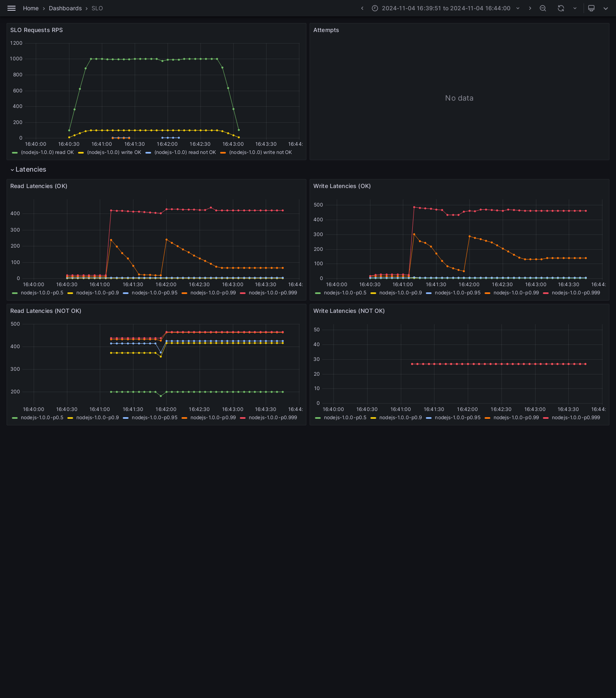Click green color swatch for read OK
Screen dimensions: 616x698
[x=15, y=153]
